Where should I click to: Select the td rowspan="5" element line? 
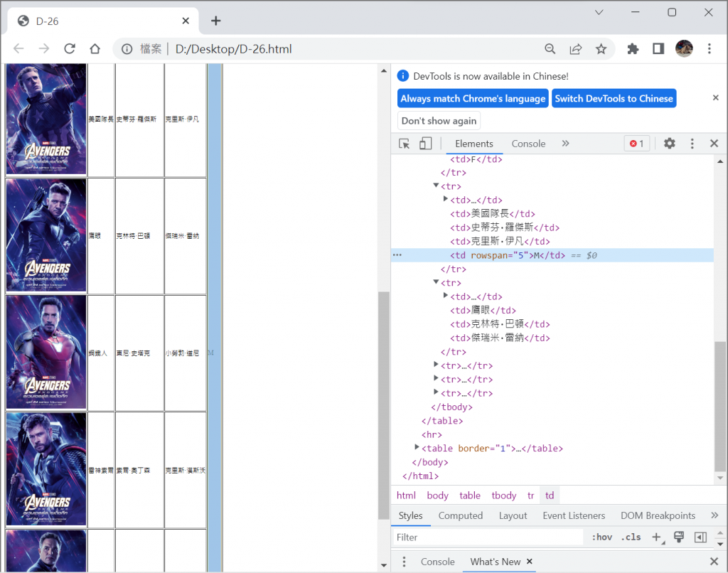coord(552,255)
